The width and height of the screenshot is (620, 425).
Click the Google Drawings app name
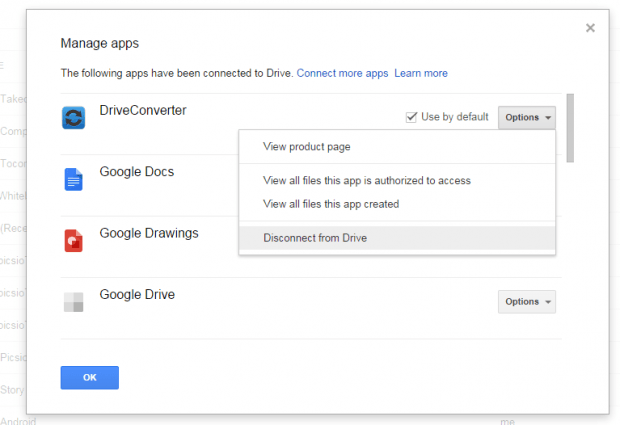(149, 234)
